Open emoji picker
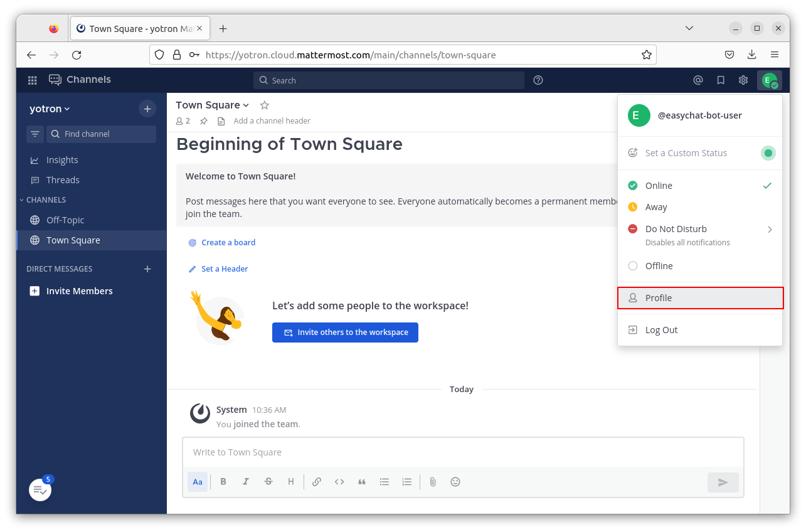 455,482
